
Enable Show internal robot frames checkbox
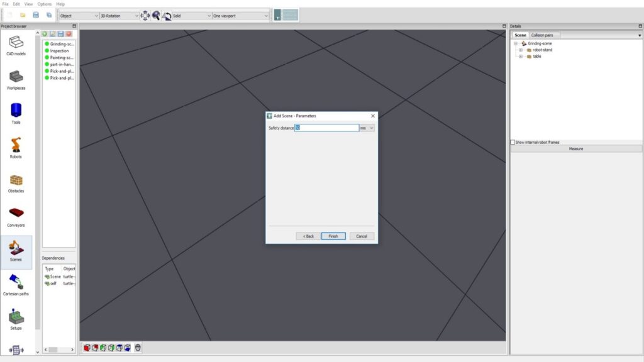[513, 142]
